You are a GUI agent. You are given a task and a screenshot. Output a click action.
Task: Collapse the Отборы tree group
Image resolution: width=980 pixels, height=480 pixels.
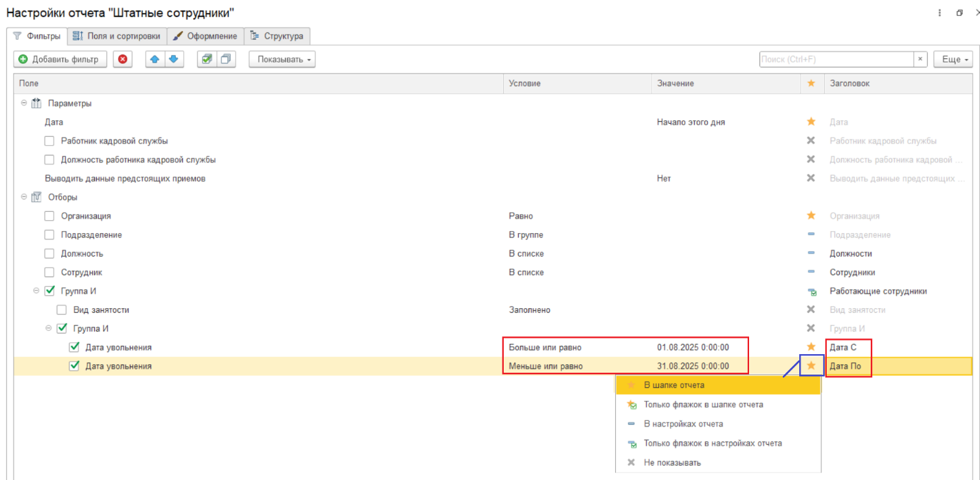pyautogui.click(x=25, y=197)
